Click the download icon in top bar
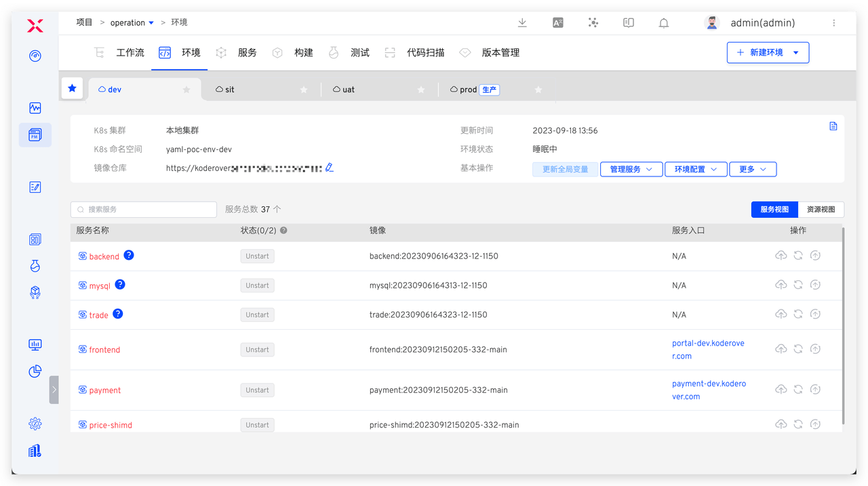 point(522,22)
